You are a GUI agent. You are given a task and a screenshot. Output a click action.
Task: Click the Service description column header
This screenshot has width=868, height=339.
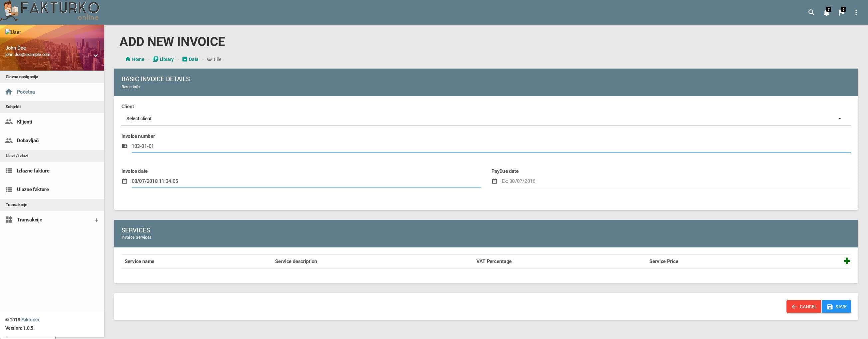296,261
